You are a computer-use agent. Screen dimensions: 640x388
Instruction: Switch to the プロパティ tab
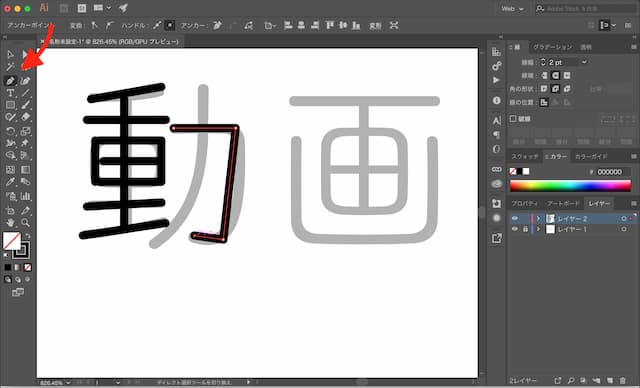[524, 203]
